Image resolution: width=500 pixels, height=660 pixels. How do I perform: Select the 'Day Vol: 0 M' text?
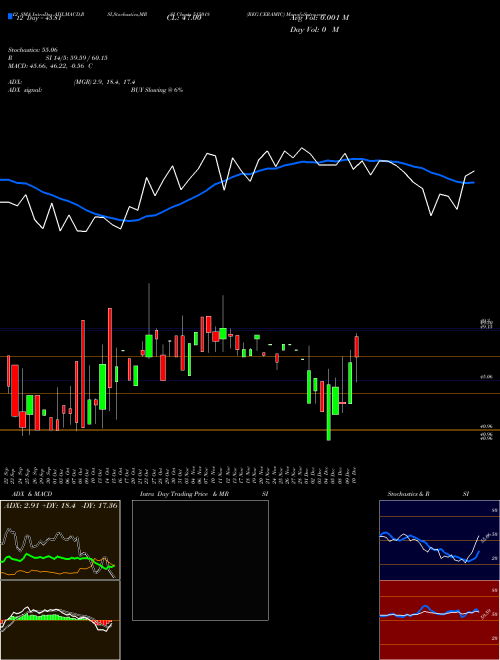point(314,30)
